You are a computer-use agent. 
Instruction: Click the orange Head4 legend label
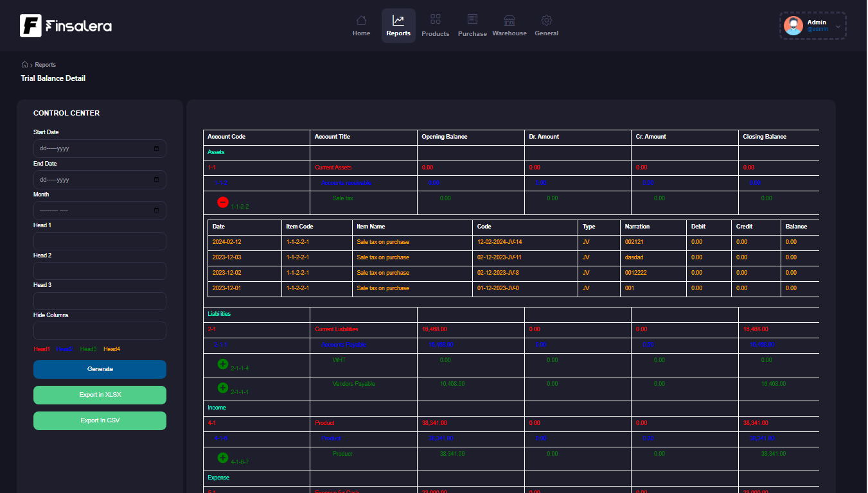112,349
